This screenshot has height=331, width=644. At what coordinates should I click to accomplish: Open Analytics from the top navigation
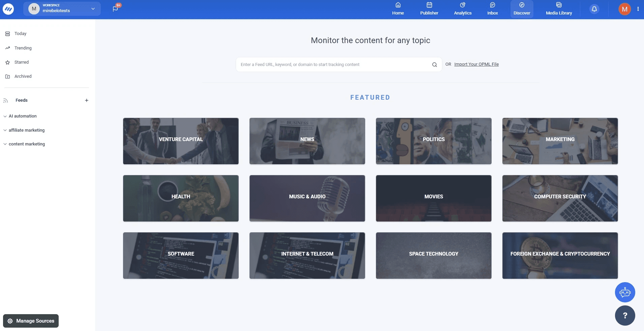(463, 8)
